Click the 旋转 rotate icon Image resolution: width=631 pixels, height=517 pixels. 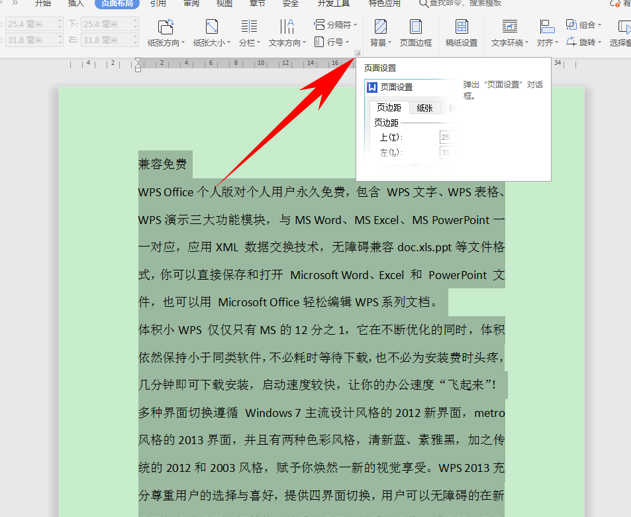(571, 41)
